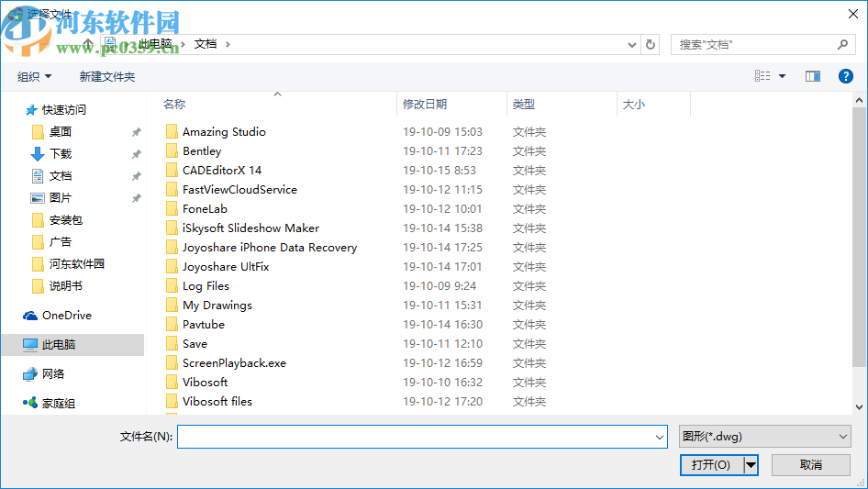Select 安装包 folder in sidebar
The image size is (868, 489).
point(66,220)
